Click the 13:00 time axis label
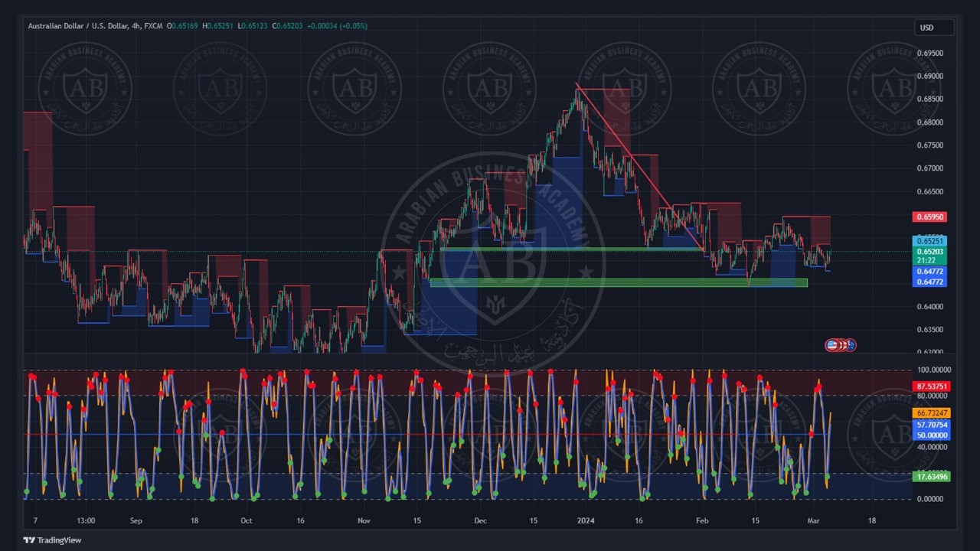 click(x=87, y=520)
